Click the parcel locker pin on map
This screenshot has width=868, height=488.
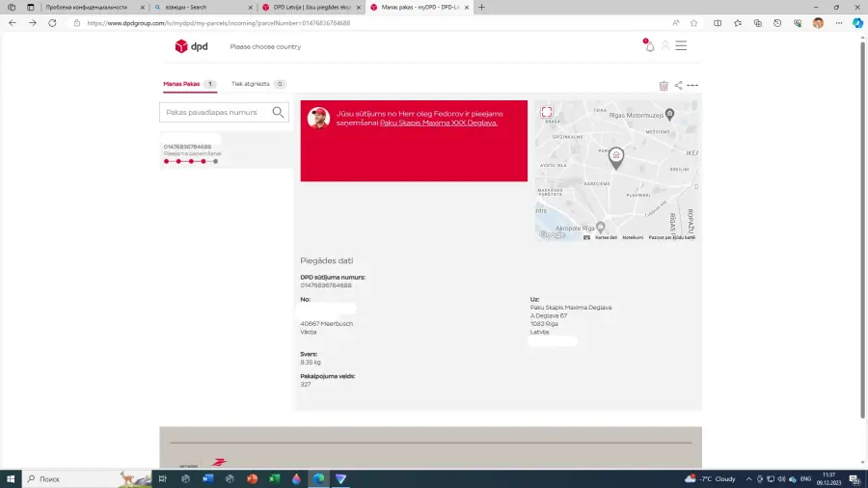[x=616, y=158]
